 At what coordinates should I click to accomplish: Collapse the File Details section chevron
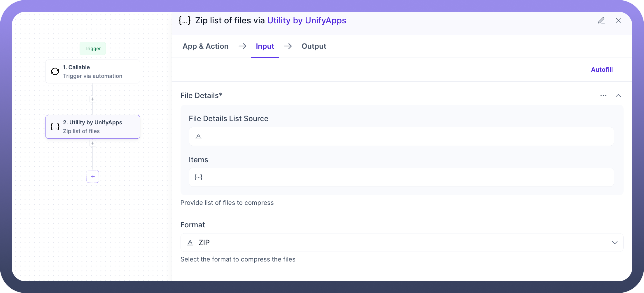point(618,95)
